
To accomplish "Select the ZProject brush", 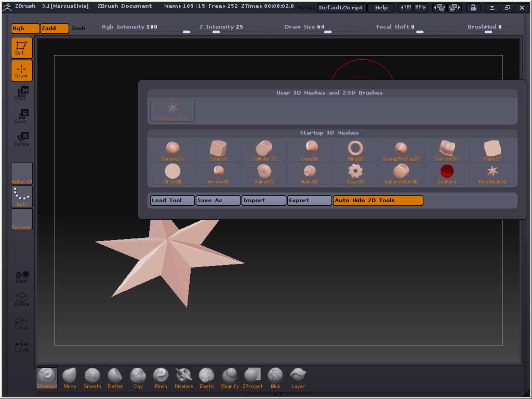I will [252, 378].
